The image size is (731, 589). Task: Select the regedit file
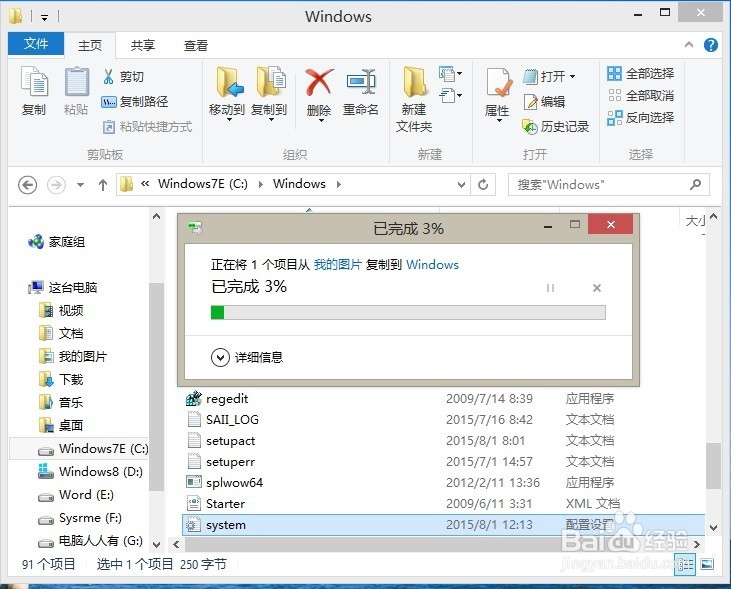coord(217,399)
